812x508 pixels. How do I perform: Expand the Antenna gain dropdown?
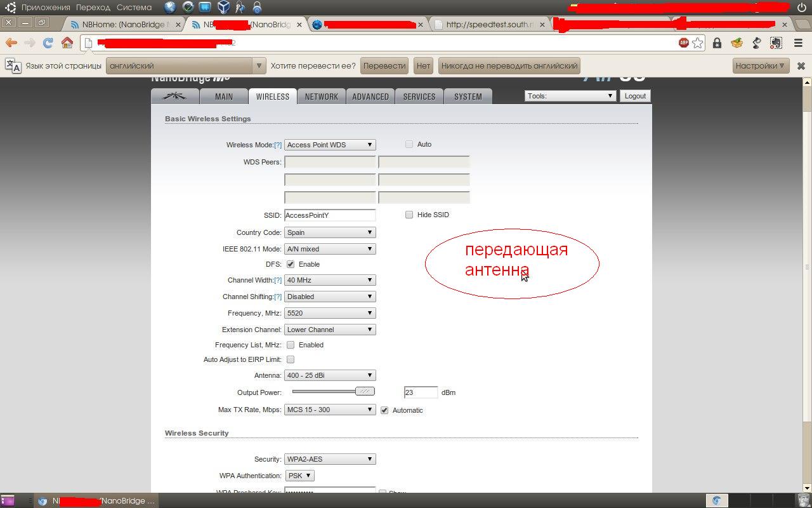(x=330, y=375)
